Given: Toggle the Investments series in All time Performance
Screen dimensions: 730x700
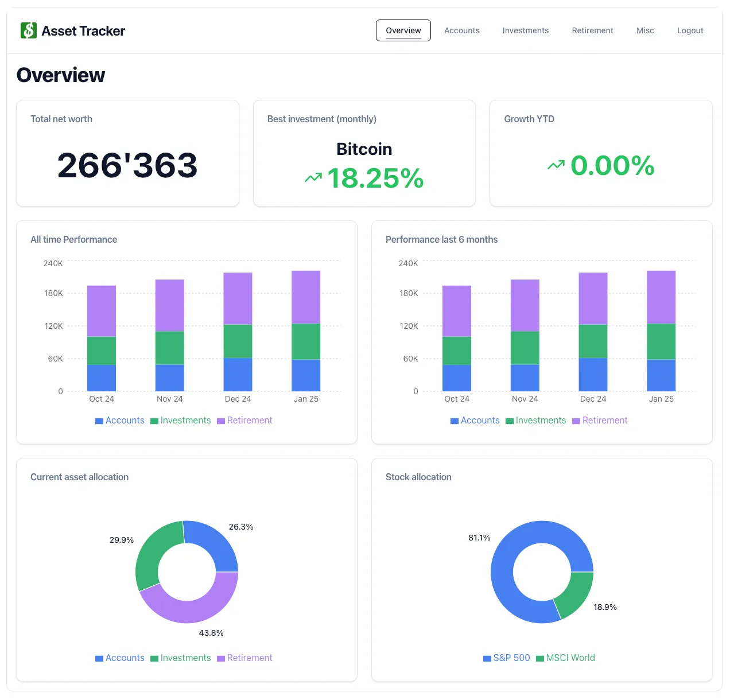Looking at the screenshot, I should click(x=180, y=421).
